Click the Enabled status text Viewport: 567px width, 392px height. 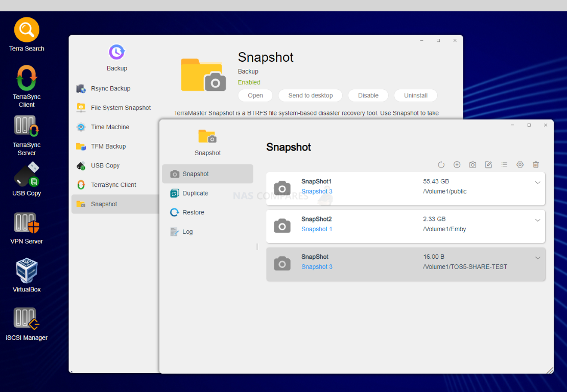(249, 82)
